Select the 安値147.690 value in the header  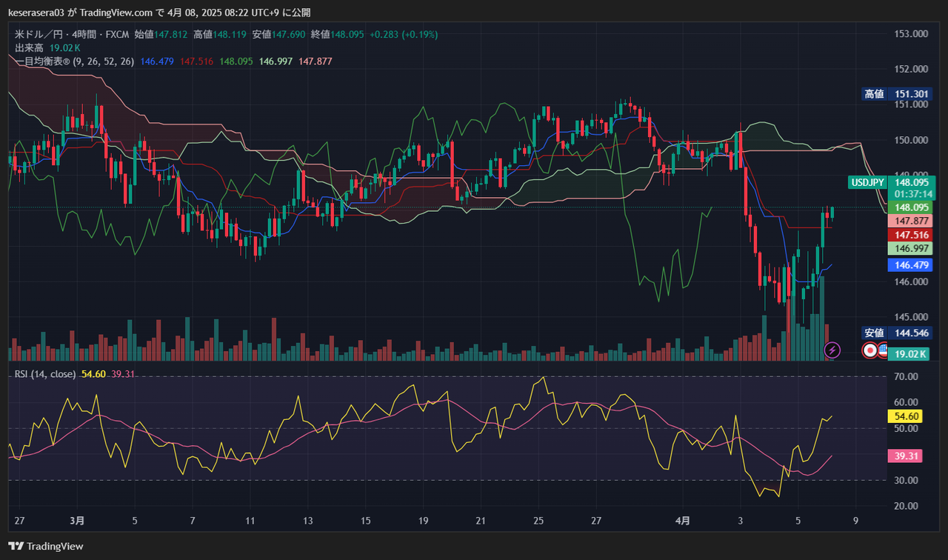point(279,34)
